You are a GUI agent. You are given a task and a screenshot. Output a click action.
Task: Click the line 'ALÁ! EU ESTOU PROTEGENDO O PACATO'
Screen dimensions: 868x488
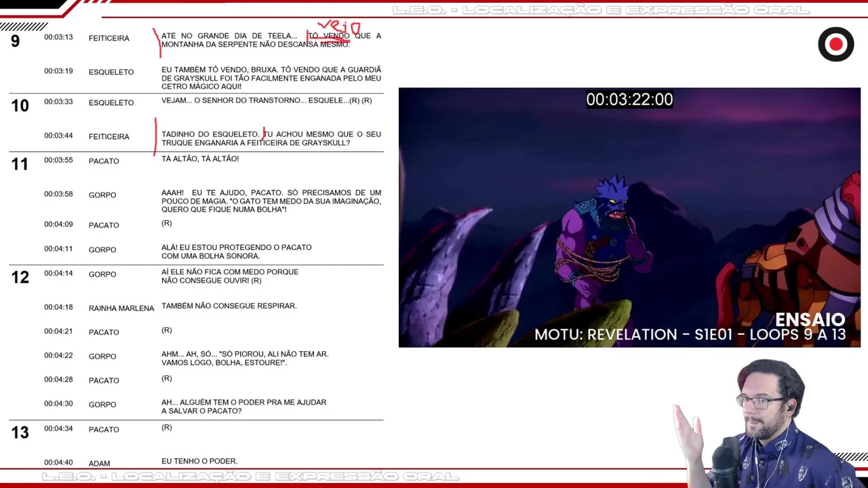click(x=237, y=251)
